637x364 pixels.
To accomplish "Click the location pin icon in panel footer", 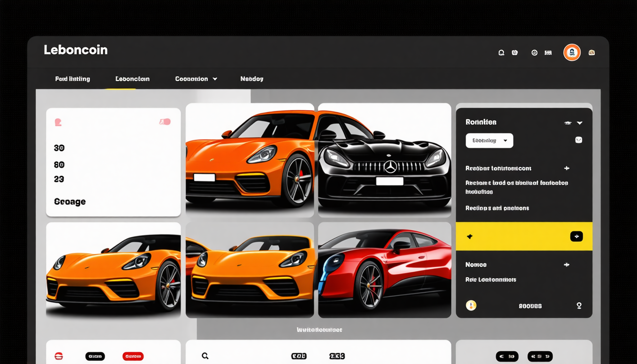I will click(579, 306).
